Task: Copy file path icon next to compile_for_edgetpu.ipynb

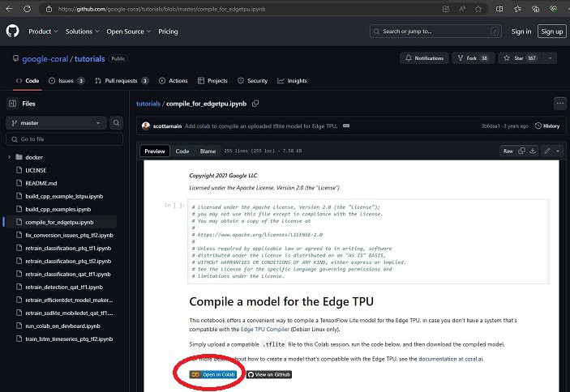Action: click(255, 104)
